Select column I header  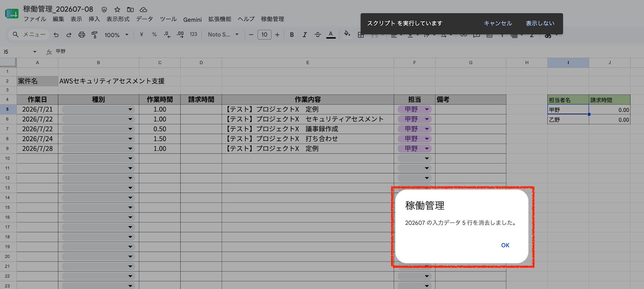pyautogui.click(x=568, y=63)
